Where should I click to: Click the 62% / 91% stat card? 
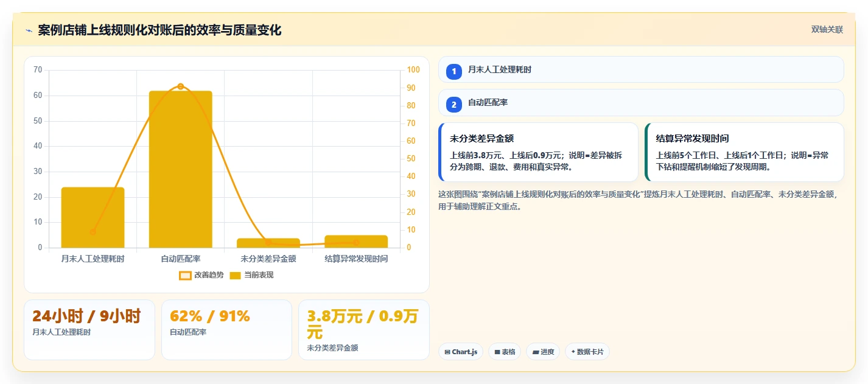click(226, 330)
